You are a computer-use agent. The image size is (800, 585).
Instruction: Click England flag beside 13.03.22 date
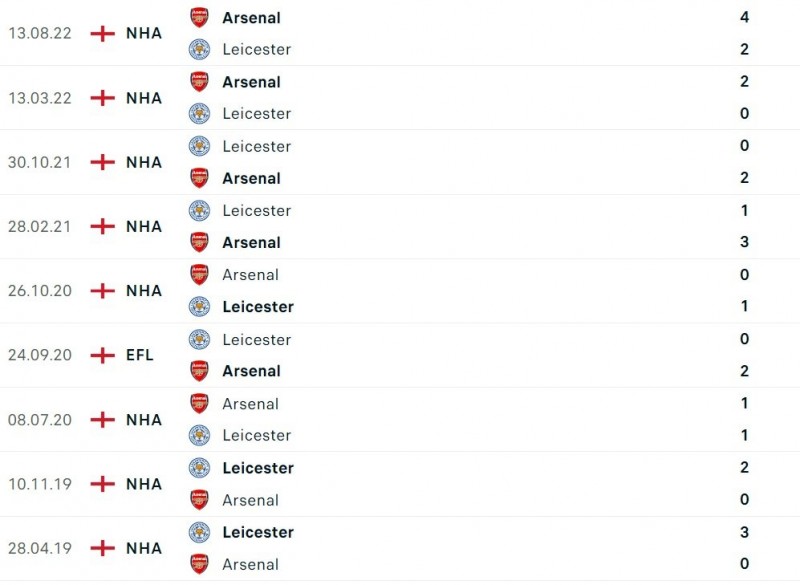click(x=102, y=98)
